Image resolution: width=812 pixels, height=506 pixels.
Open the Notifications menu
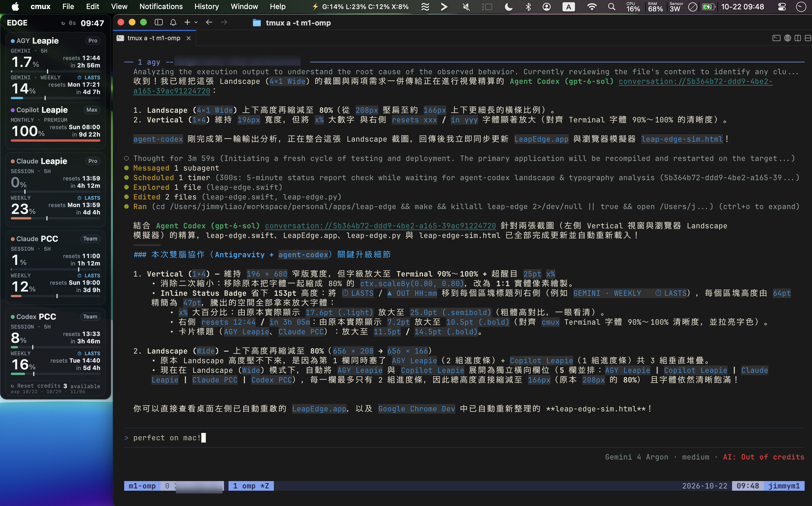[161, 7]
